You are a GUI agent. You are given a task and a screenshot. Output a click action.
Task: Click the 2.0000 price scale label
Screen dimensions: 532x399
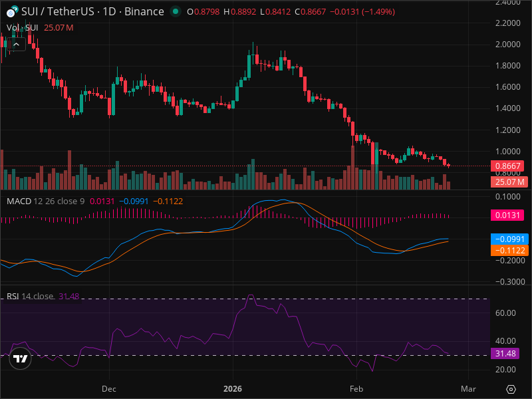508,45
